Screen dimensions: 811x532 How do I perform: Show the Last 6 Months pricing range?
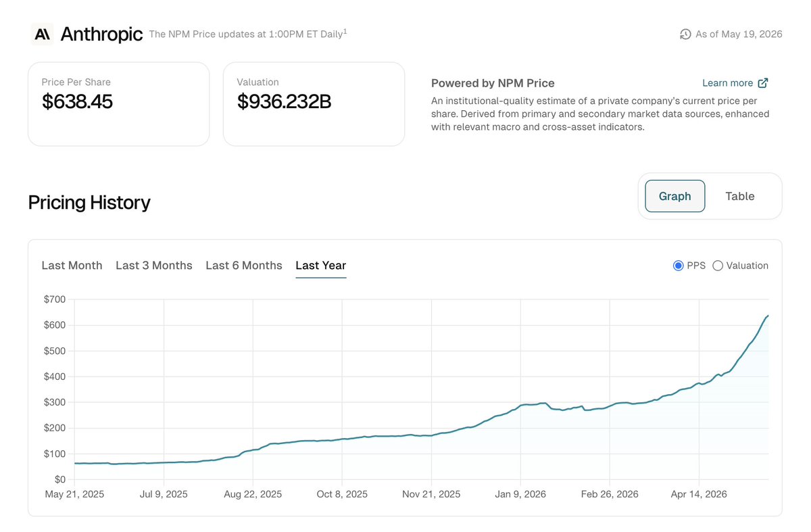coord(244,266)
